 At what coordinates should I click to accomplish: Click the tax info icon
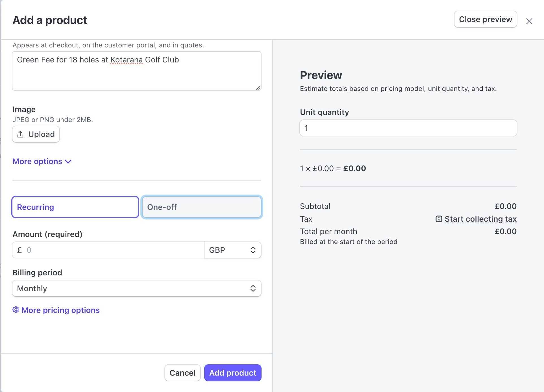pos(439,219)
